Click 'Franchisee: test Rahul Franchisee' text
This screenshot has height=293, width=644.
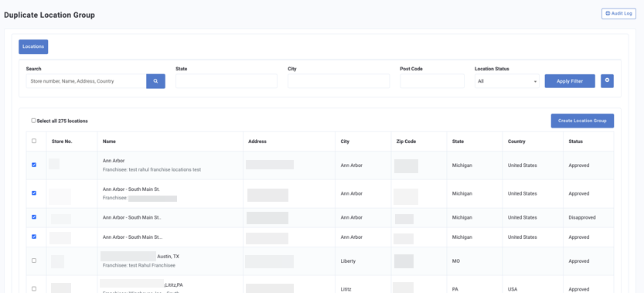pyautogui.click(x=139, y=265)
